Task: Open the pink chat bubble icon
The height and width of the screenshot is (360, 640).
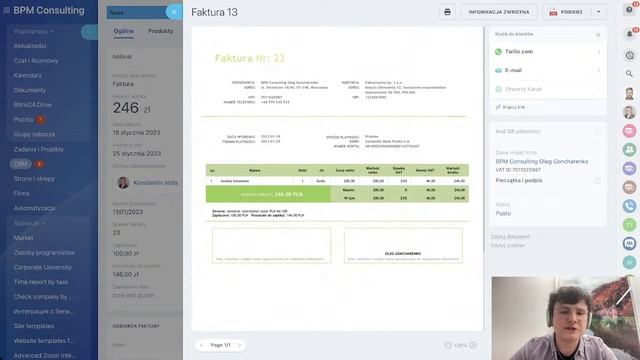Action: (x=629, y=131)
